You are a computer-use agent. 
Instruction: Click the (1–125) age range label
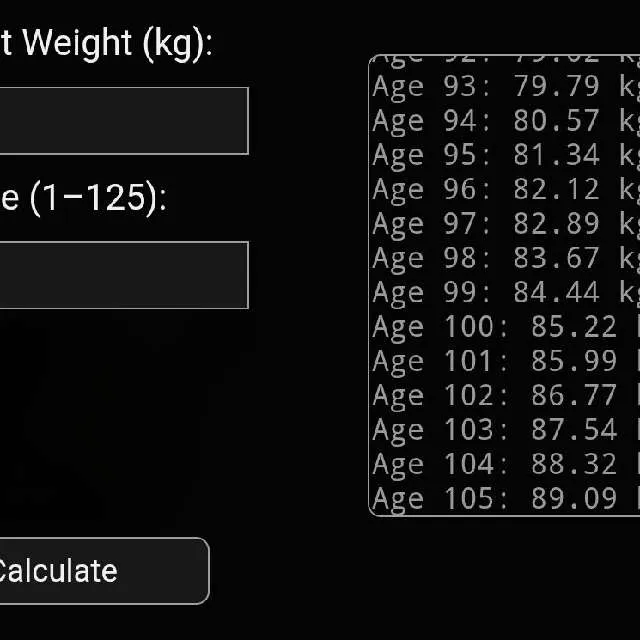click(x=95, y=198)
